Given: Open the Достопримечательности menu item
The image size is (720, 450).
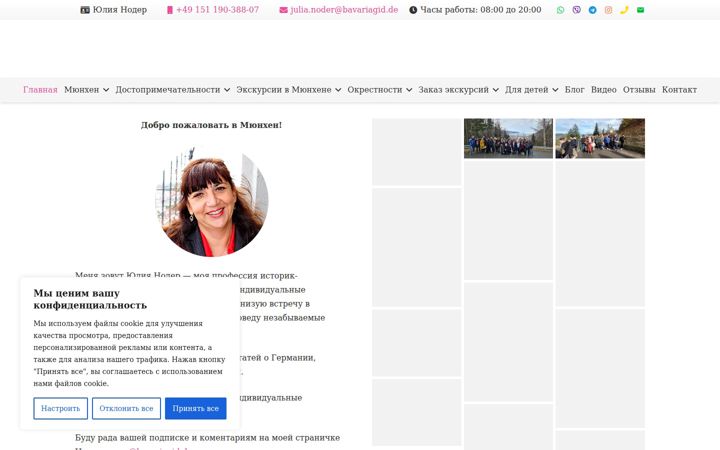Looking at the screenshot, I should tap(168, 90).
